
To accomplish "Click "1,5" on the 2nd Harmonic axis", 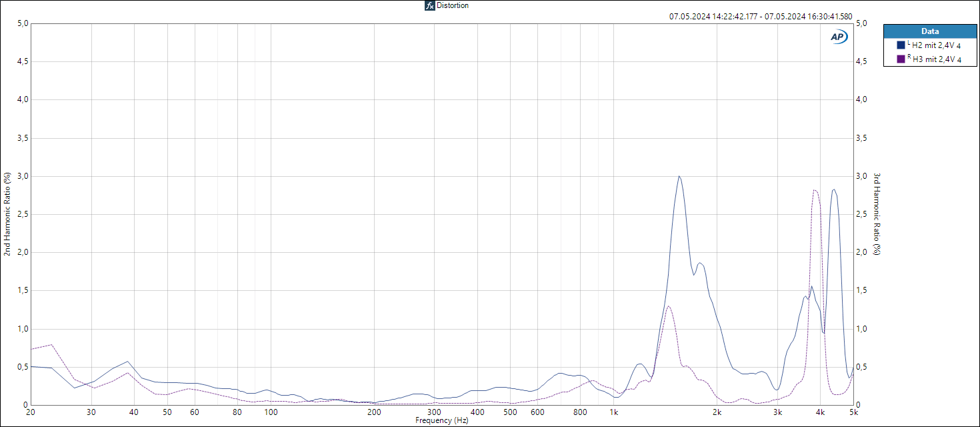I will pyautogui.click(x=23, y=291).
